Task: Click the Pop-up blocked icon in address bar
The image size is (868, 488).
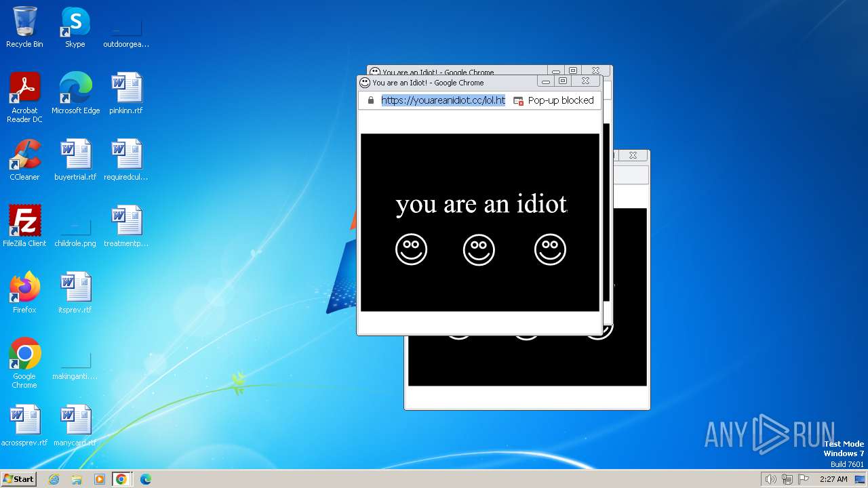Action: pyautogui.click(x=518, y=100)
